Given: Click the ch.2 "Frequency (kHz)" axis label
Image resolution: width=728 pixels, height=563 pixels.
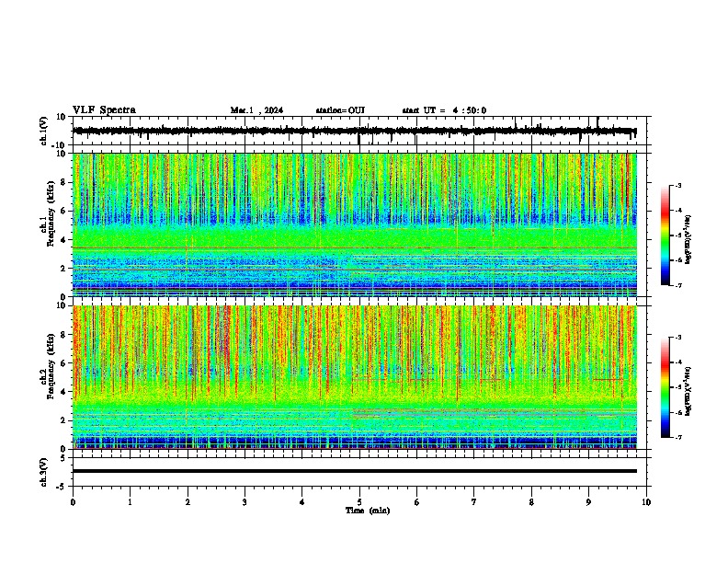Looking at the screenshot, I should (x=51, y=366).
